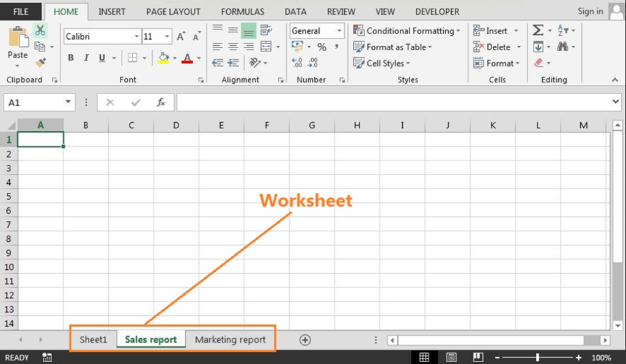Click the Insert Function fx icon
Viewport: 626px width, 364px height.
click(161, 103)
